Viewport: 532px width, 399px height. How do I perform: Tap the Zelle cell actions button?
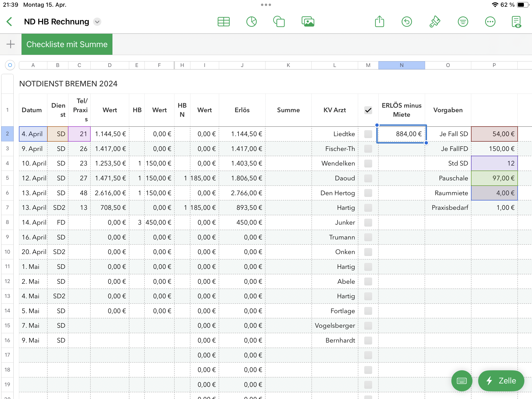(x=501, y=381)
